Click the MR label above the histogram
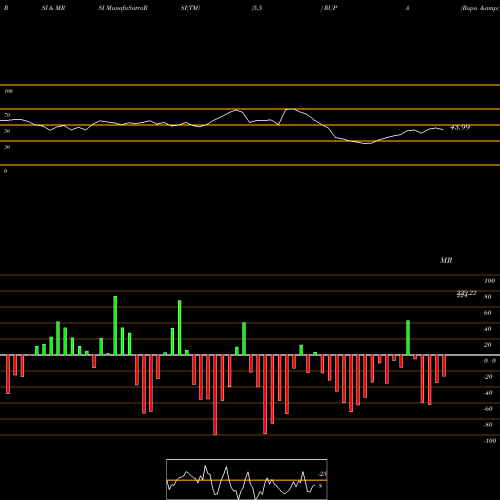500x500 pixels. coord(446,260)
